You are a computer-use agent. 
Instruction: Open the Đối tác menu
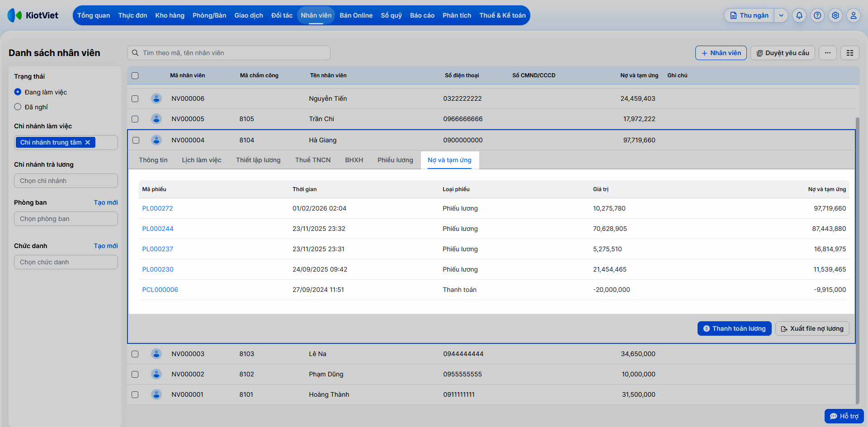pos(282,15)
